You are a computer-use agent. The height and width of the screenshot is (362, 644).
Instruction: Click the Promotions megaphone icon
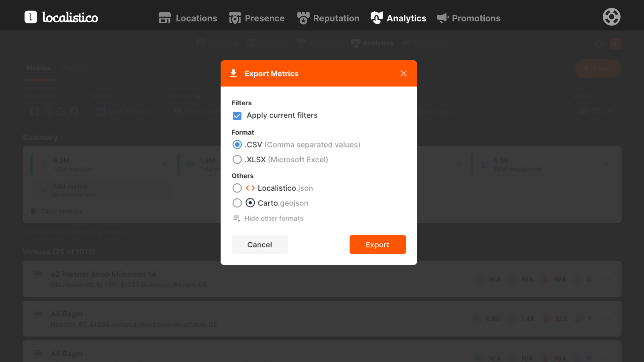pyautogui.click(x=443, y=18)
